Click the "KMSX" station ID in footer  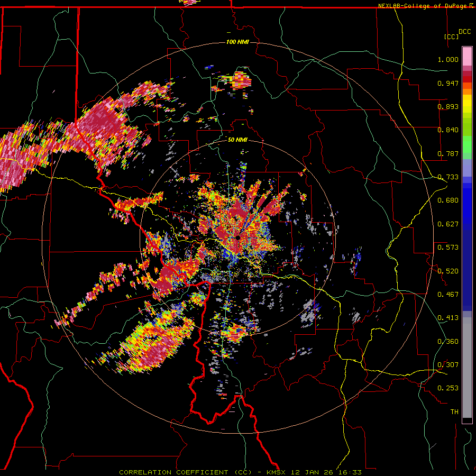click(276, 472)
